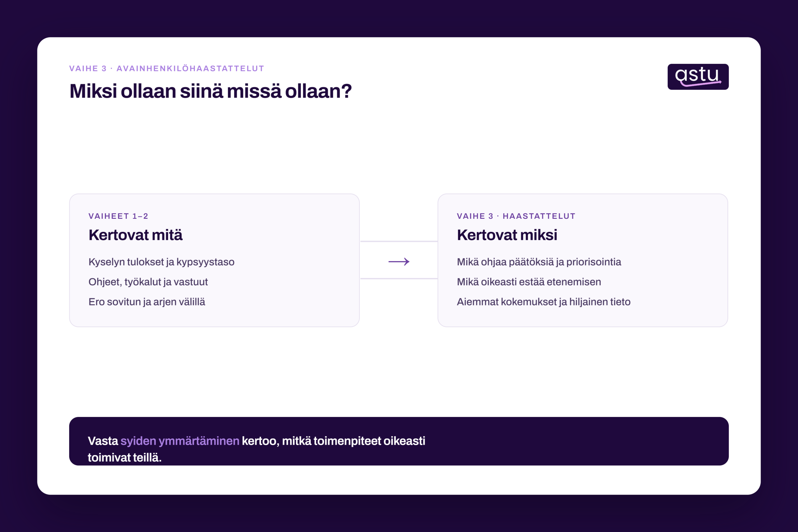Select the slide title Miksi ollaan siinä missä ollaan?
This screenshot has width=798, height=532.
(x=211, y=91)
